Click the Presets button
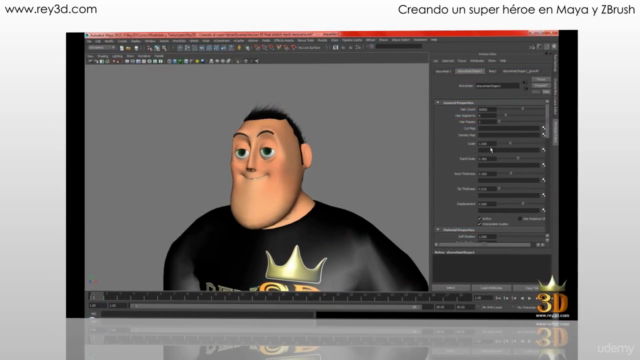The height and width of the screenshot is (360, 640). point(541,86)
